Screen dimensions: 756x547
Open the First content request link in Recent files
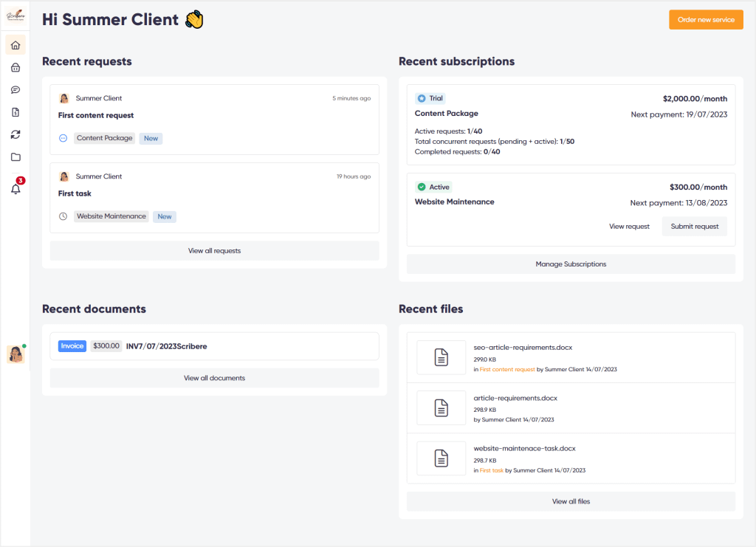(x=507, y=370)
